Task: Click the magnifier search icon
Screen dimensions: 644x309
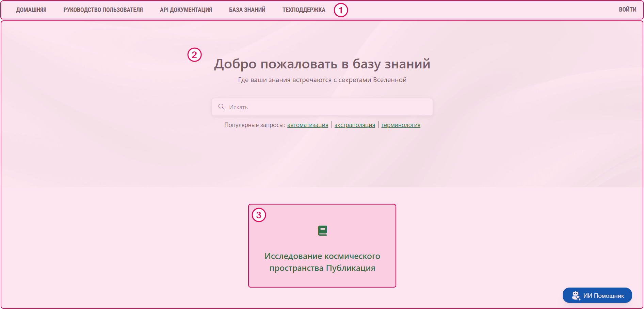Action: 221,107
